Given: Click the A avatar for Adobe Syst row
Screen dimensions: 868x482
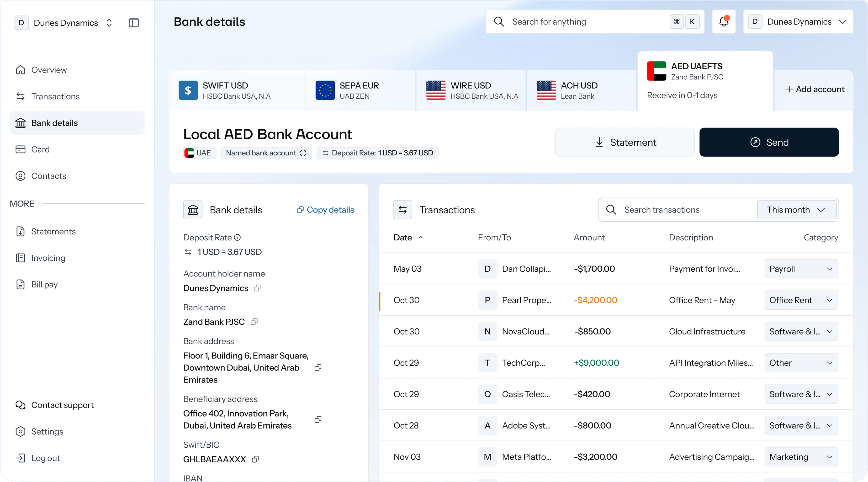Looking at the screenshot, I should coord(487,425).
